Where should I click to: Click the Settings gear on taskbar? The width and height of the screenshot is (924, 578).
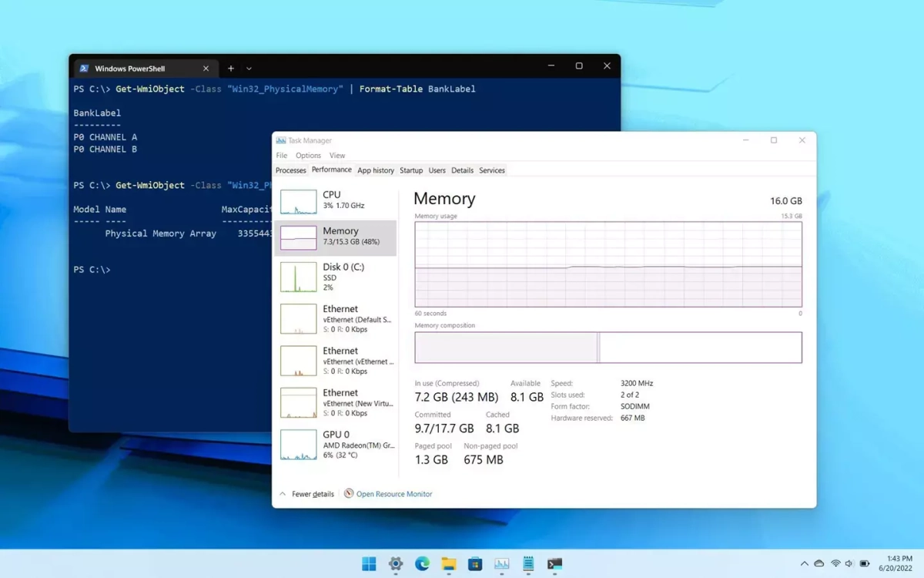(396, 563)
